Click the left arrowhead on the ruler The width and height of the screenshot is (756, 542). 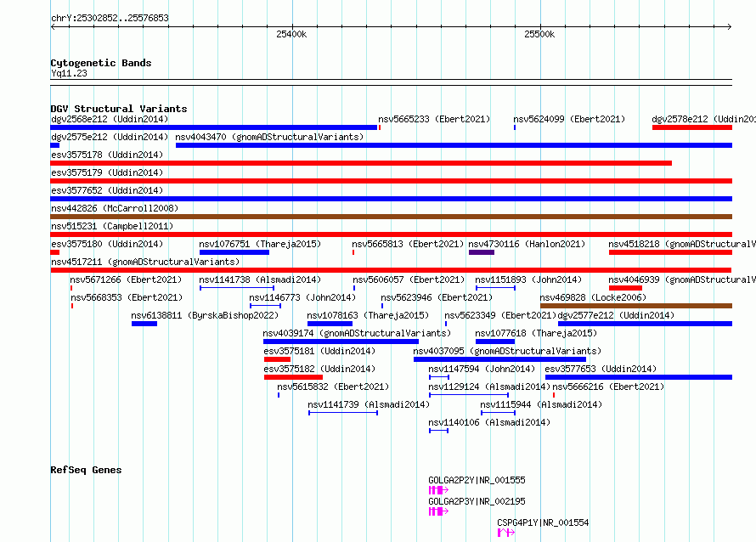53,27
